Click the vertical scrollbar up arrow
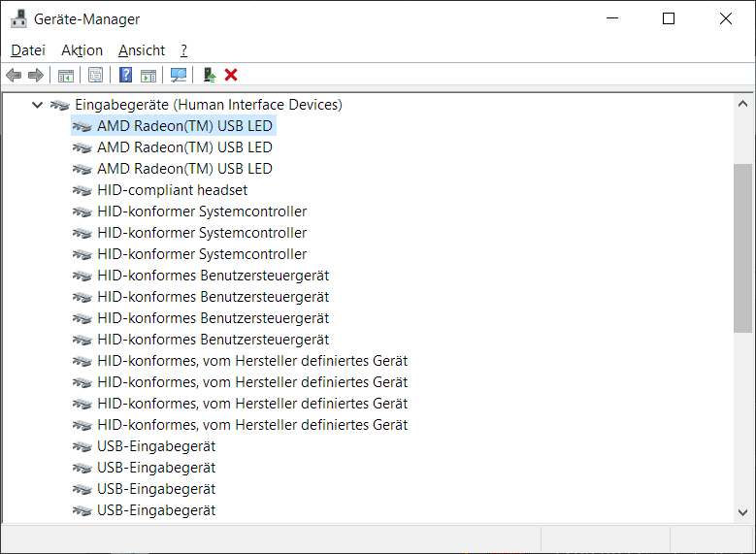 [x=742, y=104]
